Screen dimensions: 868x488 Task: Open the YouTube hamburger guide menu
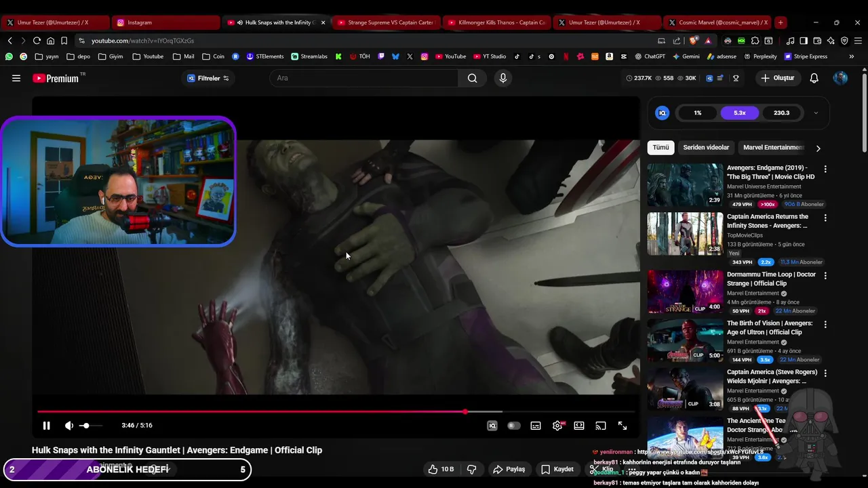tap(16, 78)
